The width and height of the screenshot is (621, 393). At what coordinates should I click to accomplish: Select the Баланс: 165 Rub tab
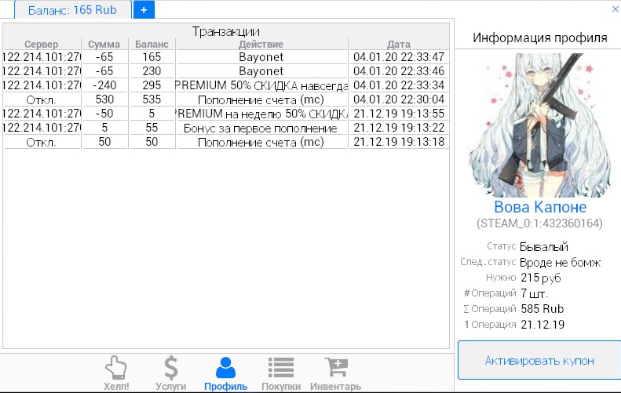coord(72,10)
